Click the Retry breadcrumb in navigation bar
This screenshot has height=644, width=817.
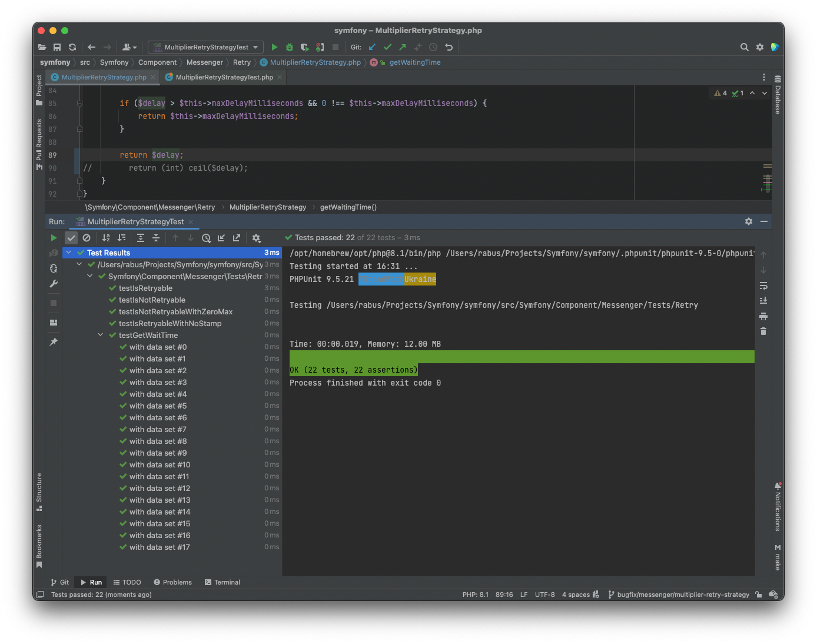241,62
